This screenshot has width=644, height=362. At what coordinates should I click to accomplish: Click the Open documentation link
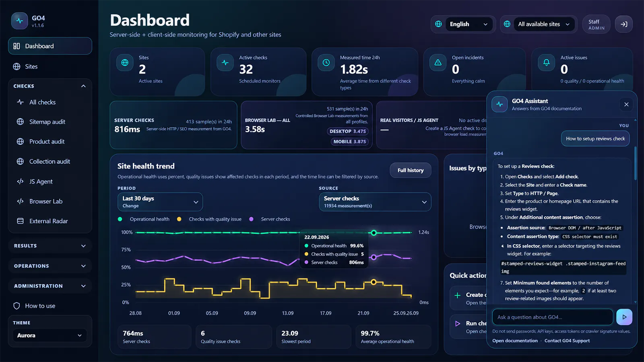(515, 341)
